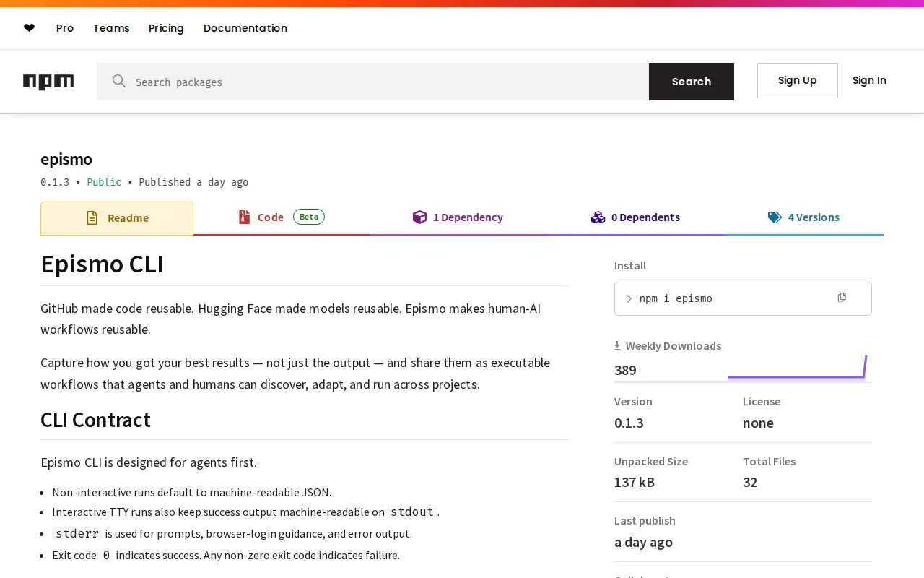Click the version value 0.1.3 in sidebar
This screenshot has height=578, width=924.
point(629,423)
